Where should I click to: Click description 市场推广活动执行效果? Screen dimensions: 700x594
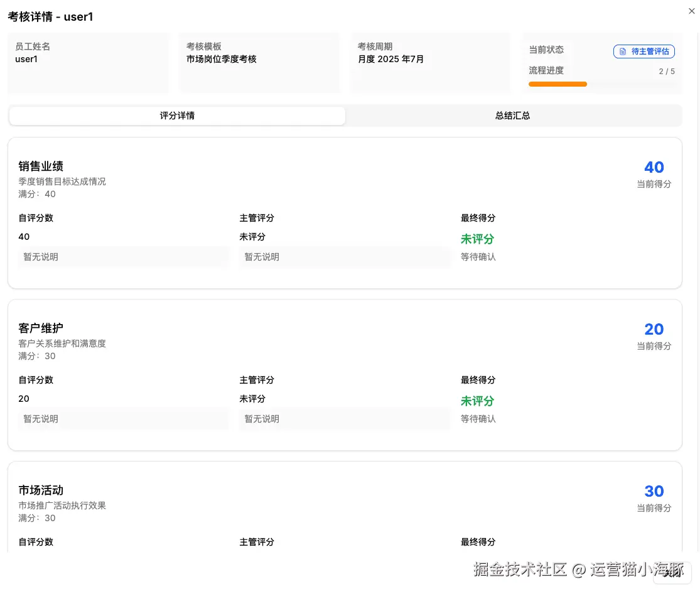tap(62, 505)
